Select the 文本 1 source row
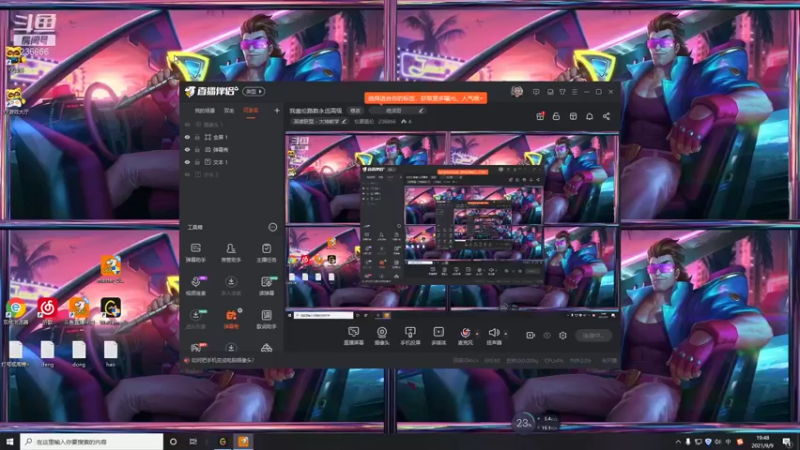This screenshot has width=800, height=450. (x=233, y=162)
